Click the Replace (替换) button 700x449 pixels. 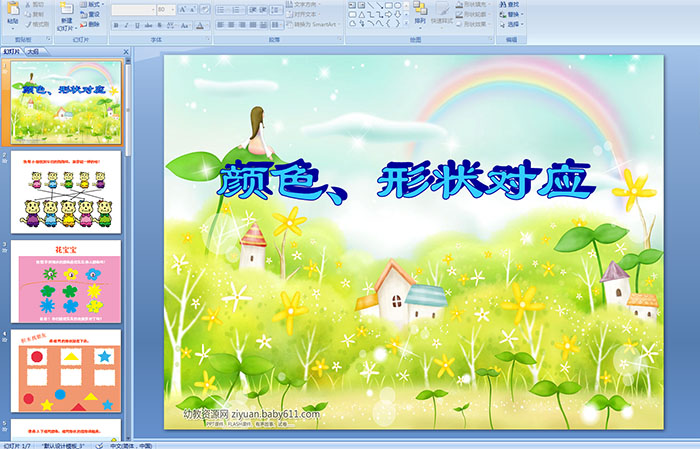[x=510, y=14]
